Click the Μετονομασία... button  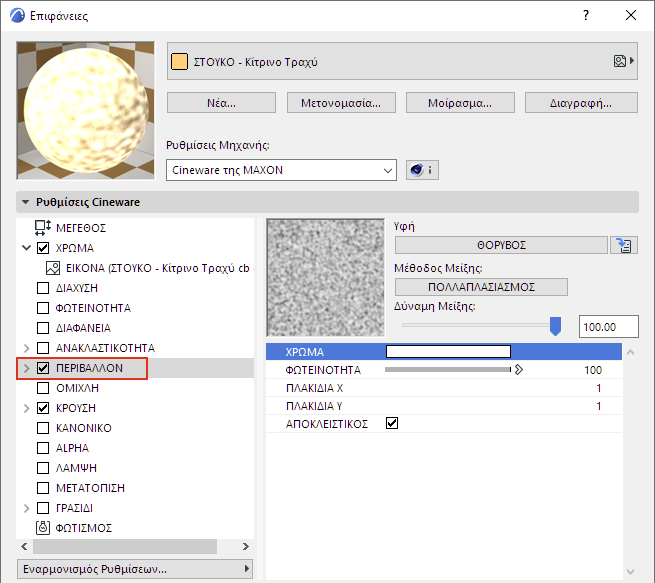tap(341, 103)
